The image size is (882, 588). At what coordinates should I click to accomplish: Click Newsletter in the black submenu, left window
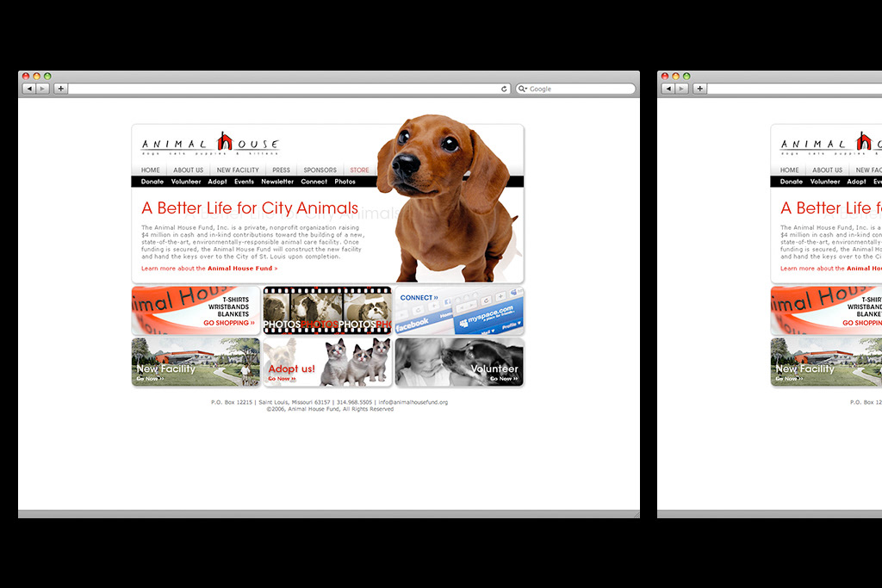277,182
